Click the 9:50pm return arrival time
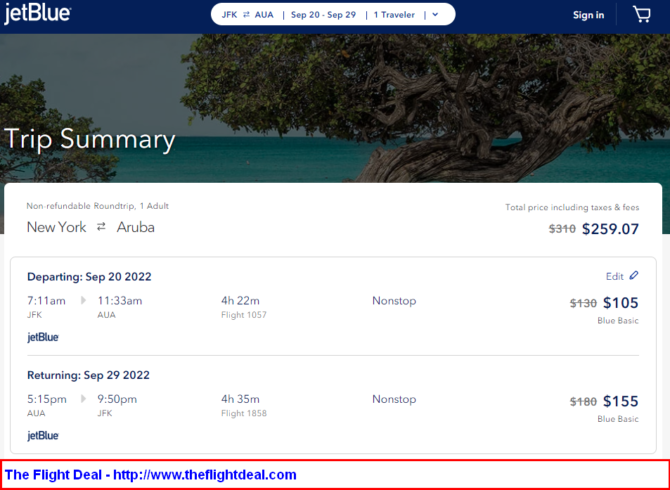Screen dimensions: 670x490 pyautogui.click(x=117, y=399)
